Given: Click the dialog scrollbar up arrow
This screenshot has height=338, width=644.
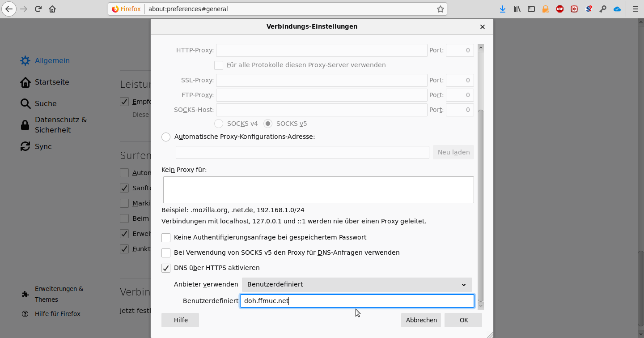Looking at the screenshot, I should click(x=481, y=47).
